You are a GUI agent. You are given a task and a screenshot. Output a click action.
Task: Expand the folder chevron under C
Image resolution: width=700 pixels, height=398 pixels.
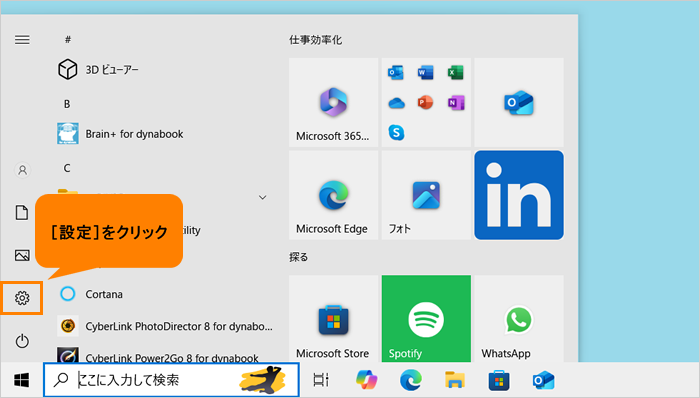point(262,197)
